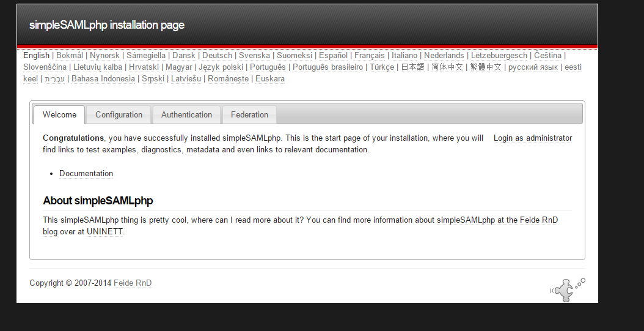The width and height of the screenshot is (644, 331).
Task: Select Français language
Action: point(370,56)
